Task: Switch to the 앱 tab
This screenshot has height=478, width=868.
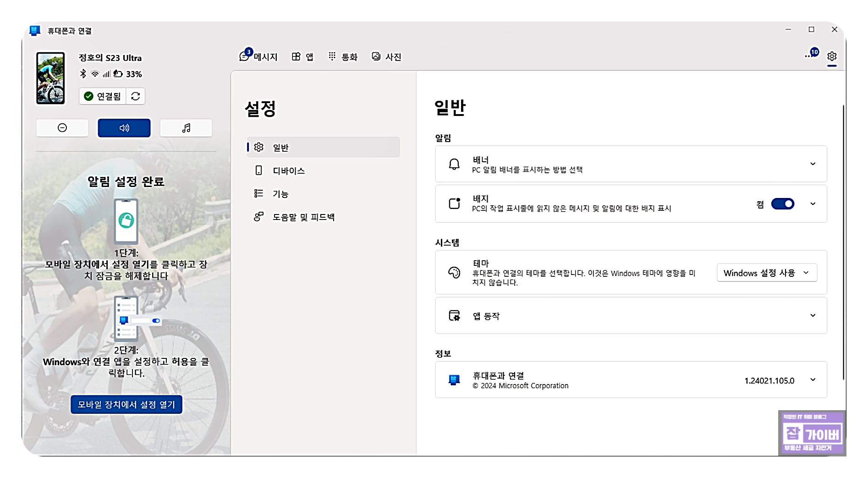Action: [x=302, y=57]
